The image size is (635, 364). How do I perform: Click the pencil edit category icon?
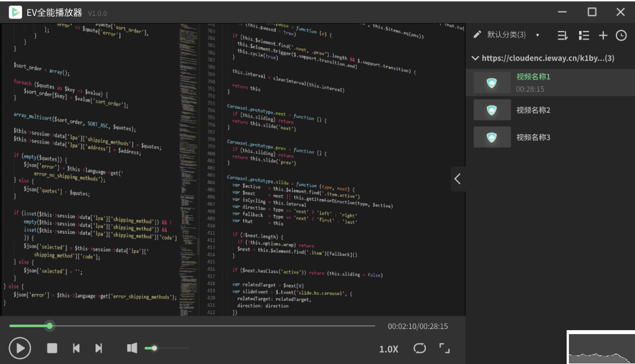tap(477, 35)
